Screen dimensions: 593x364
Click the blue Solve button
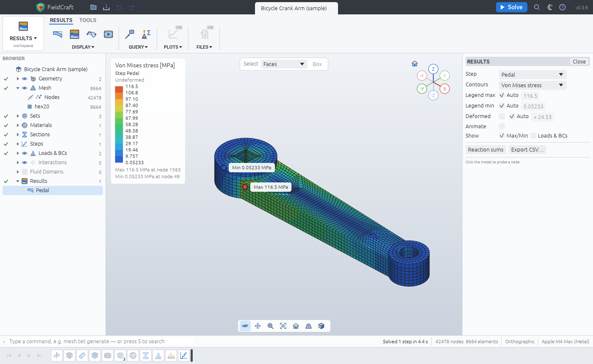(512, 7)
